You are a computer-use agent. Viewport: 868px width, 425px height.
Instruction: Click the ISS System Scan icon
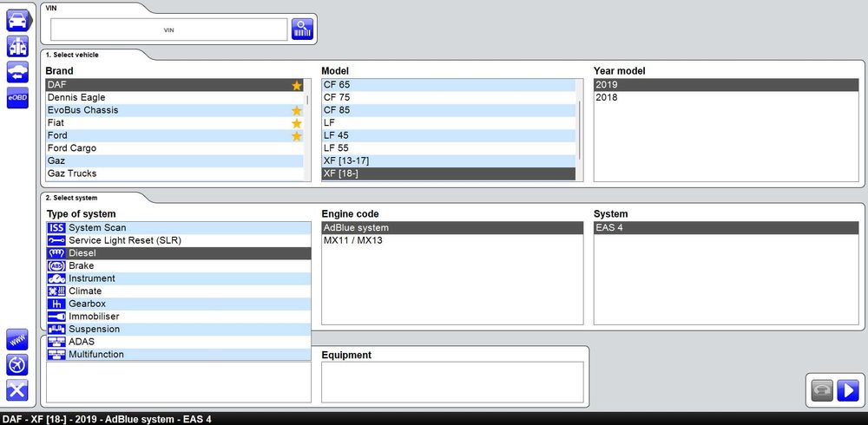56,228
